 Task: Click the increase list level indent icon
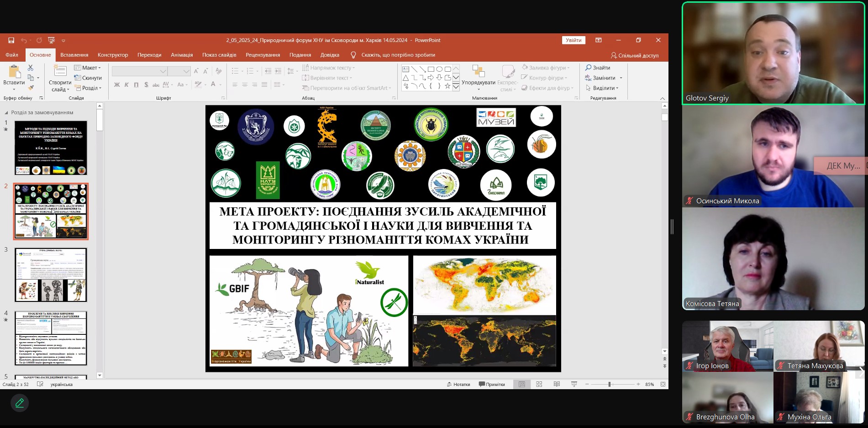(x=278, y=71)
